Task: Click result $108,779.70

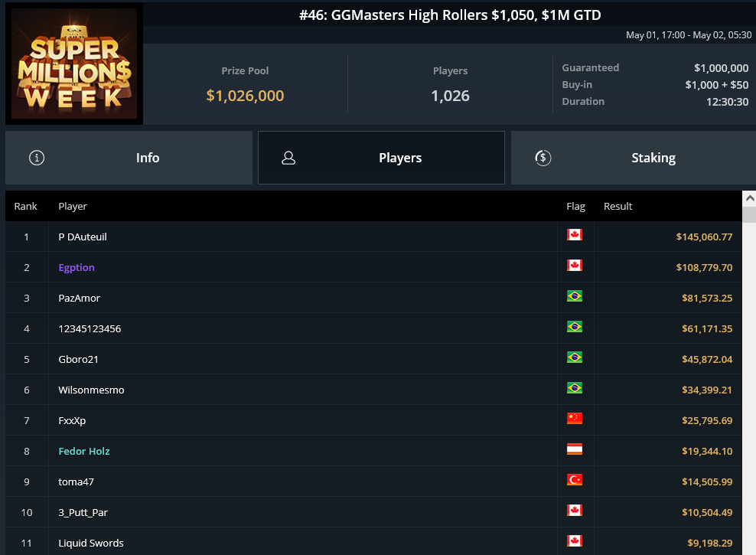Action: [x=704, y=268]
